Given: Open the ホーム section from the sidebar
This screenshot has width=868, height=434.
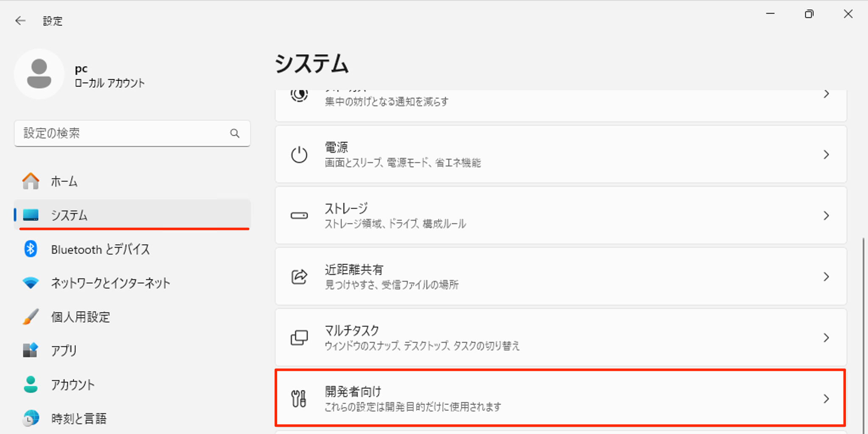Looking at the screenshot, I should 64,181.
